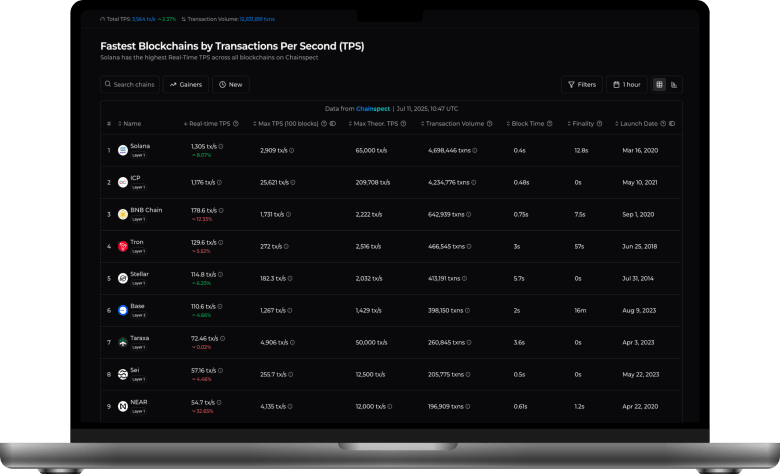Viewport: 780px width, 474px height.
Task: Click Tron's launch date Jun 25, 2018
Action: coord(640,246)
